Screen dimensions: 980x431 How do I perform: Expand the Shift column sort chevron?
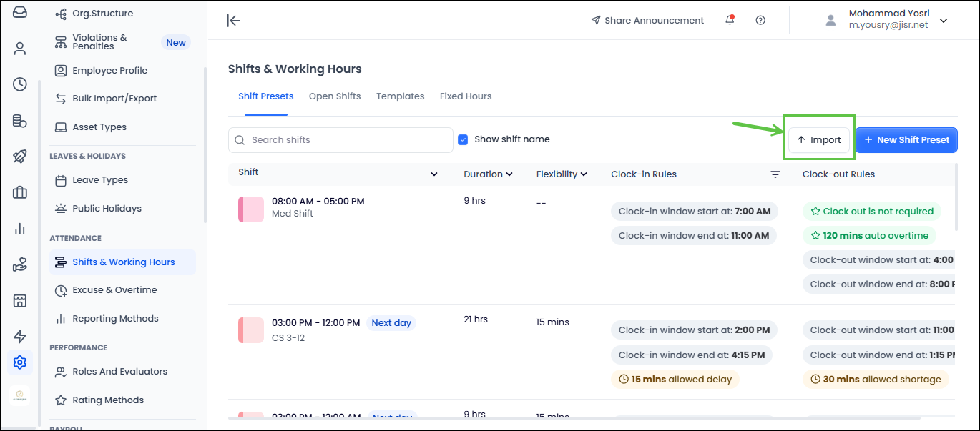[x=433, y=174]
